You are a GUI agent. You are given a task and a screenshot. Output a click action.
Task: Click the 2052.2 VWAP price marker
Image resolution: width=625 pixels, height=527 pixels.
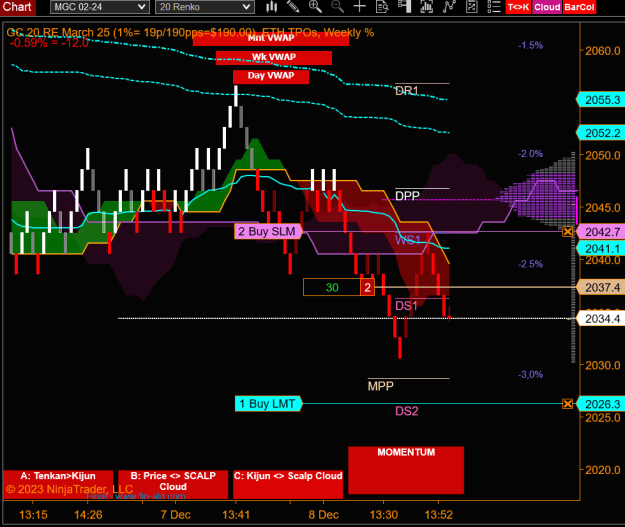pos(600,133)
